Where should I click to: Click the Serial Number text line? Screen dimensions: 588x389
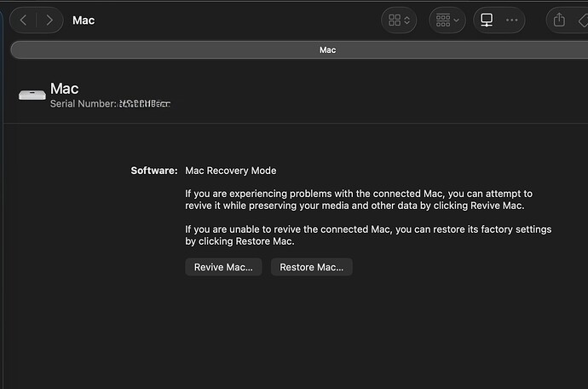[x=111, y=103]
